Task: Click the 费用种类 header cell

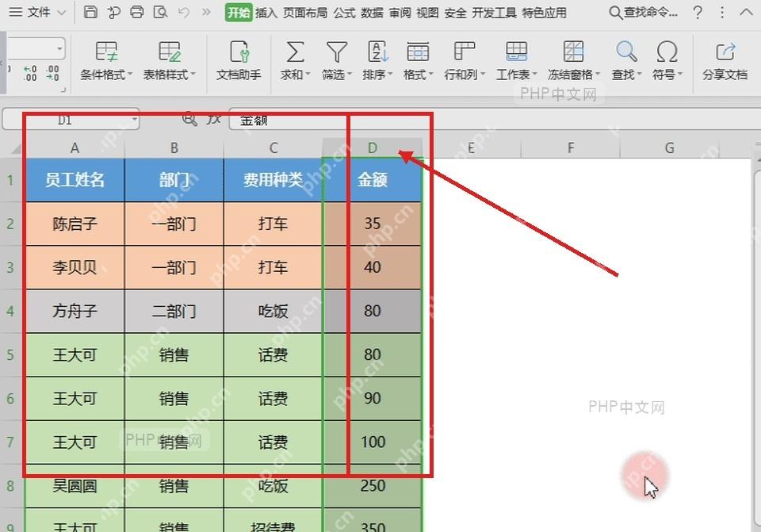Action: [x=273, y=180]
